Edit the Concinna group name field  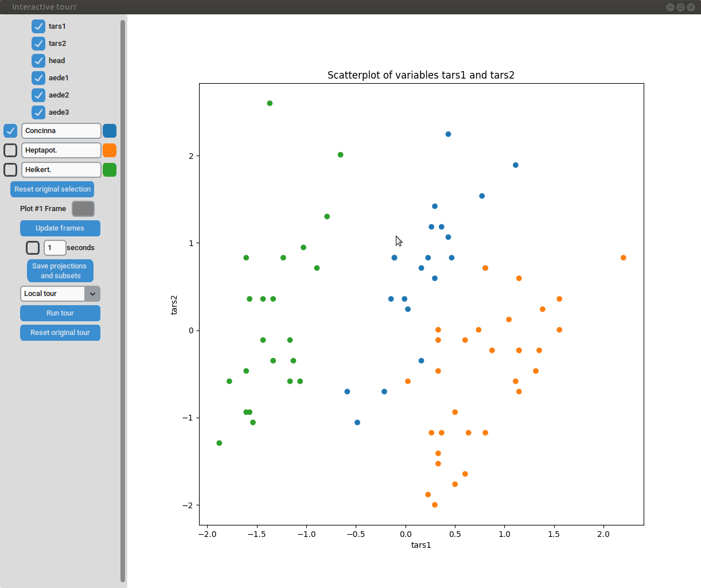(61, 131)
